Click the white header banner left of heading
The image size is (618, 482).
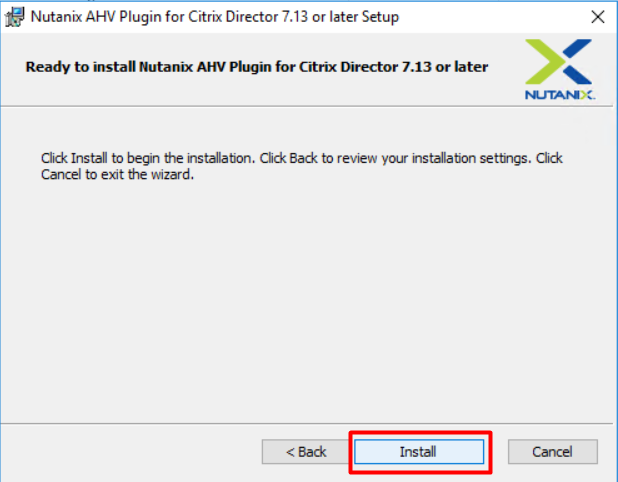point(12,66)
